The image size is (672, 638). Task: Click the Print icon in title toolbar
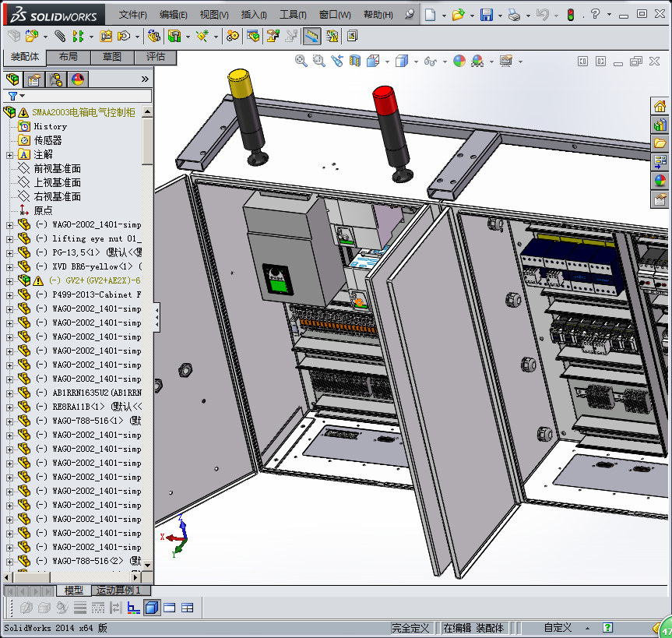(514, 14)
